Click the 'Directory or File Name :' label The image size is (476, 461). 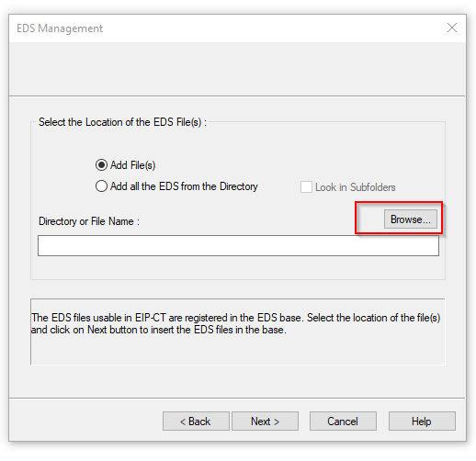coord(89,221)
